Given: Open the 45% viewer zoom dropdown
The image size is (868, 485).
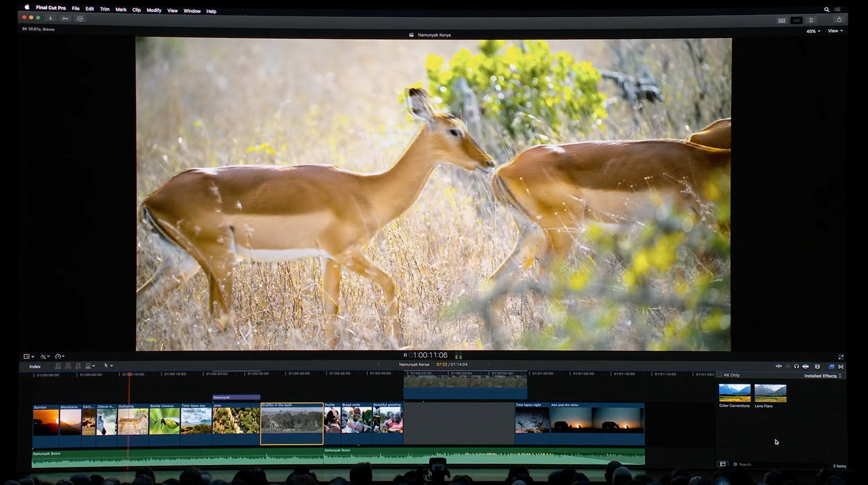Looking at the screenshot, I should pos(813,31).
